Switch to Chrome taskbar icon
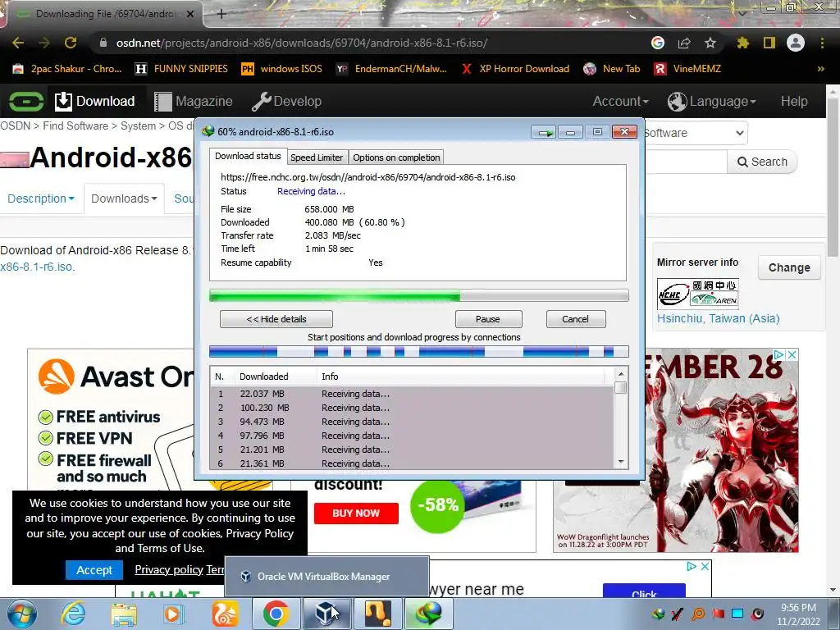Screen dimensions: 840x630 pyautogui.click(x=276, y=614)
